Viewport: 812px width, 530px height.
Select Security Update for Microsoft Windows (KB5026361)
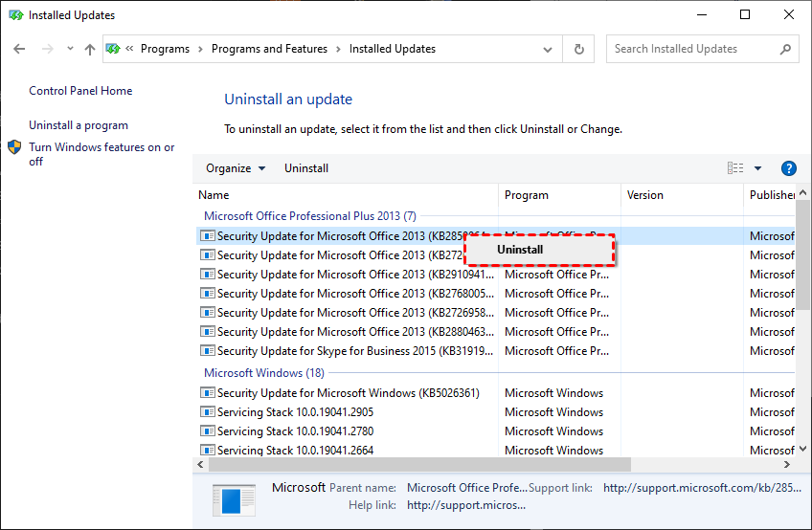tap(348, 393)
